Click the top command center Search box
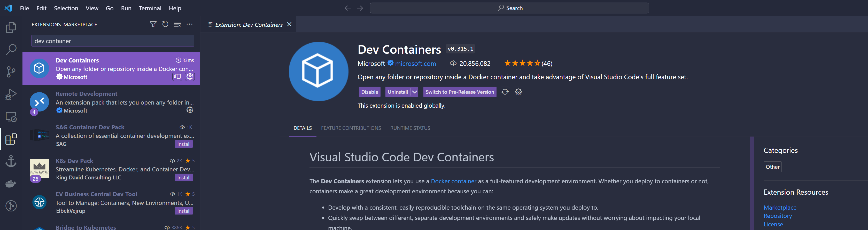The image size is (868, 230). [509, 8]
